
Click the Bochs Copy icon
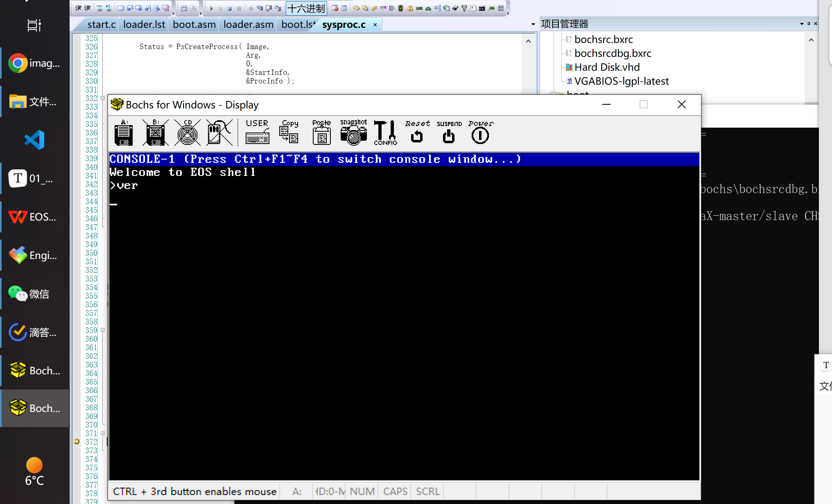289,133
